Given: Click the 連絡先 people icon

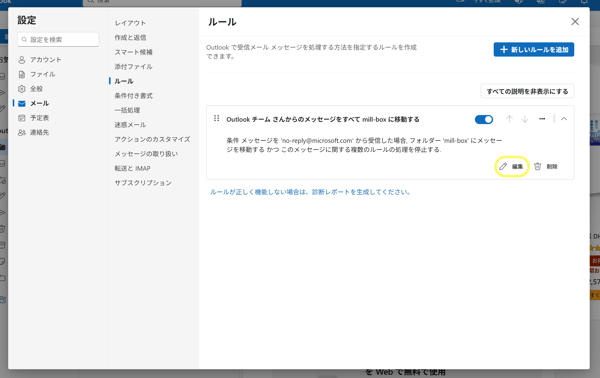Looking at the screenshot, I should pyautogui.click(x=22, y=132).
